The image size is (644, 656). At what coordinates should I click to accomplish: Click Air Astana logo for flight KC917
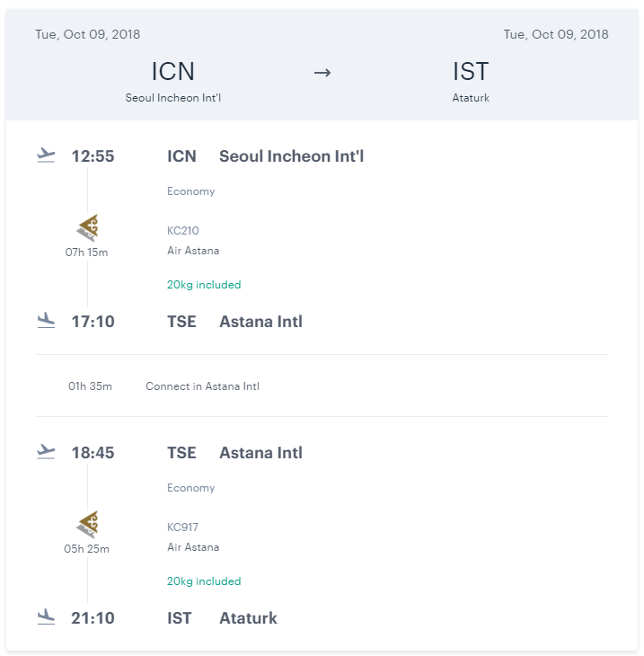[87, 525]
